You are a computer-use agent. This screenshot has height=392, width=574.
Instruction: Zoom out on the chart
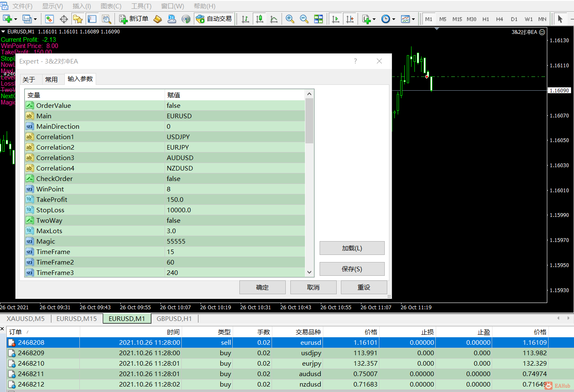click(x=304, y=19)
